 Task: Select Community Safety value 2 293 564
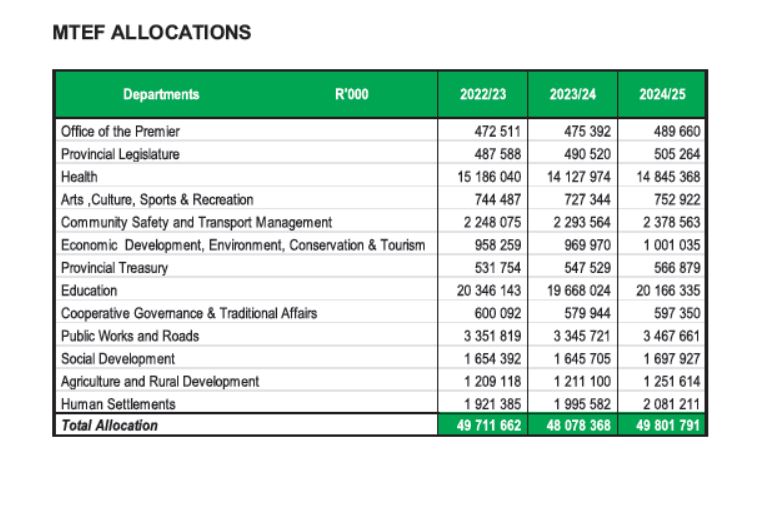(x=582, y=222)
